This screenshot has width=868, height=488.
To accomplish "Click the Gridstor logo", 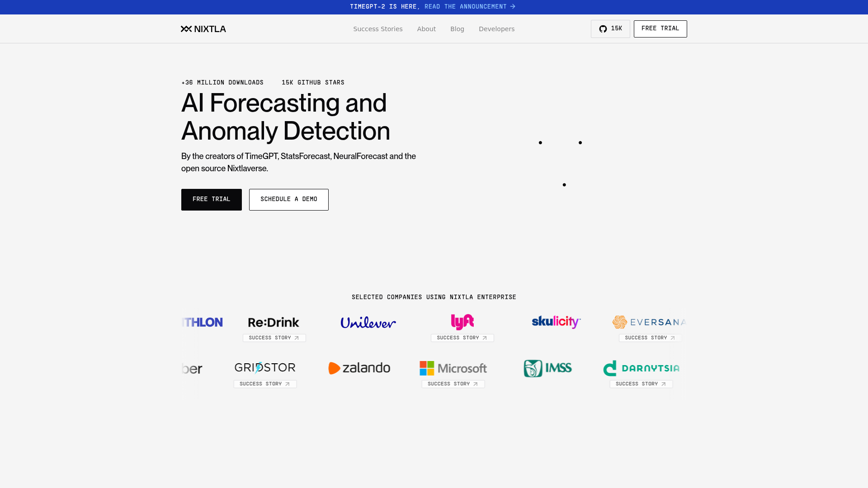I will click(265, 367).
